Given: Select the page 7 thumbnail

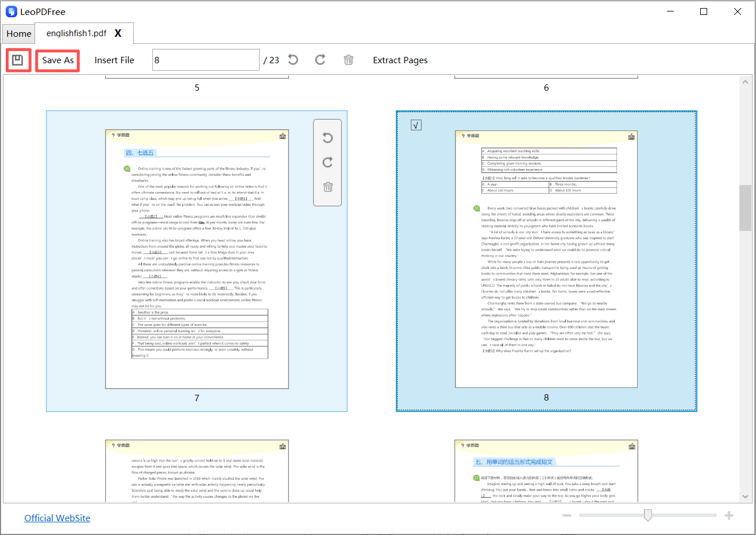Looking at the screenshot, I should (x=196, y=259).
